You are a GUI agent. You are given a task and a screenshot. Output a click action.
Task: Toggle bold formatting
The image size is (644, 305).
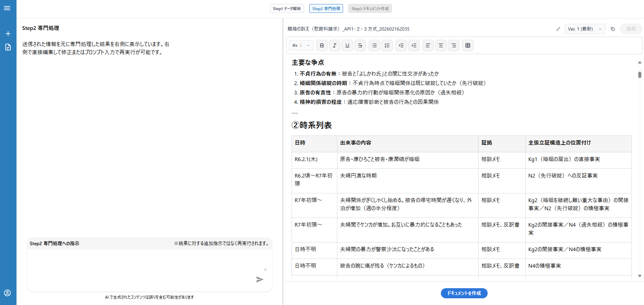(322, 45)
